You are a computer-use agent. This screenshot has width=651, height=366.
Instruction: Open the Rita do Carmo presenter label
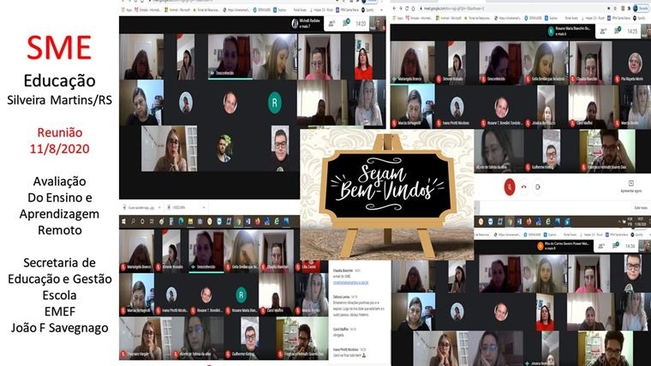[564, 246]
